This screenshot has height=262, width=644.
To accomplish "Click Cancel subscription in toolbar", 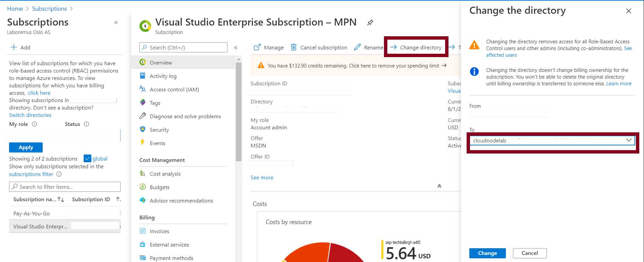I will click(x=319, y=47).
